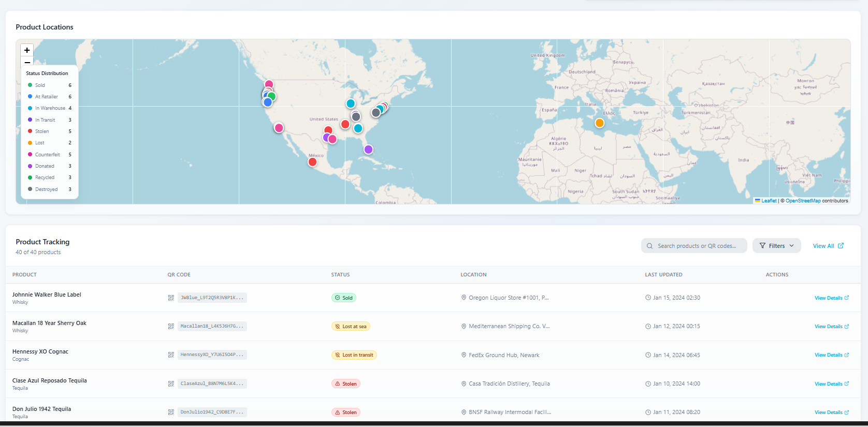
Task: Click clock icon next to Jan 15, 2024 02:30
Action: pos(648,298)
